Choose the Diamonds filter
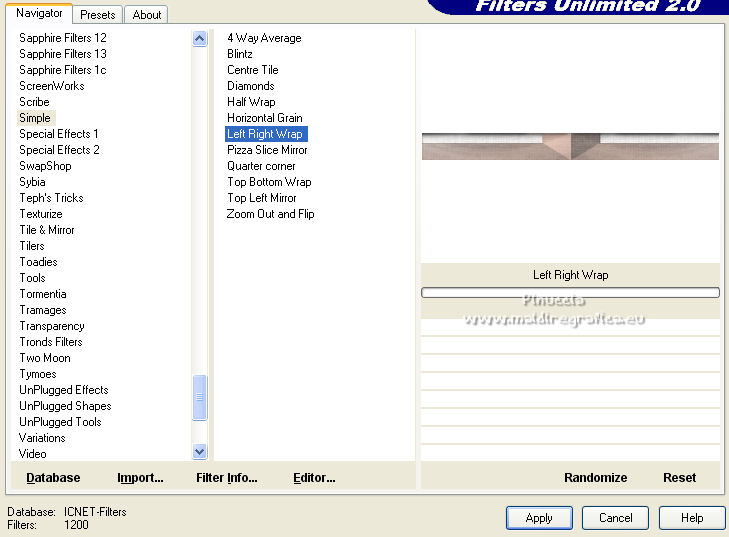729x537 pixels. (251, 86)
